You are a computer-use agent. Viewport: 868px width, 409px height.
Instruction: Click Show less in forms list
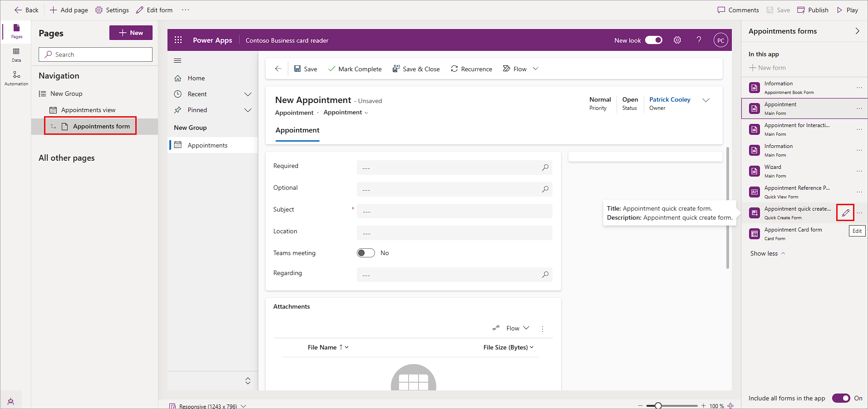coord(767,253)
